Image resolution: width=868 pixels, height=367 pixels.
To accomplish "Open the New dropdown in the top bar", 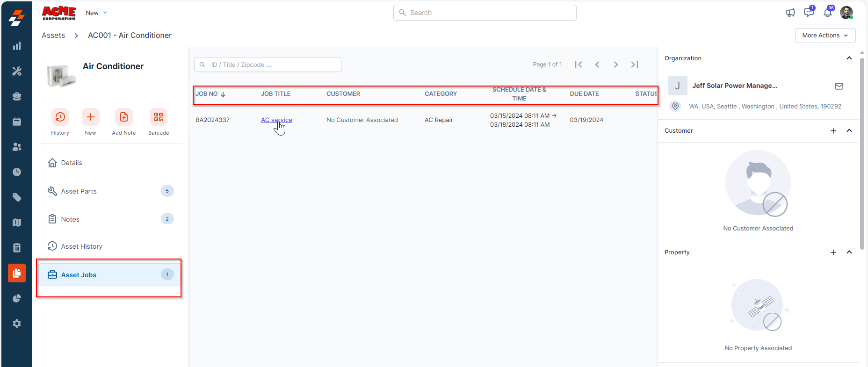I will click(96, 13).
